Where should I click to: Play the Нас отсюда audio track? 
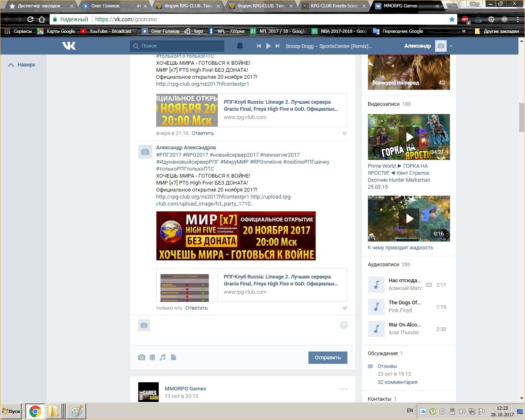376,285
